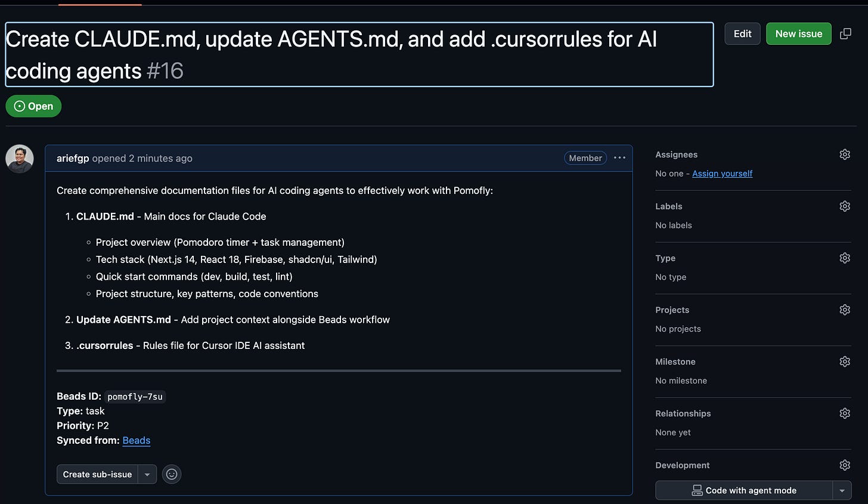868x504 pixels.
Task: Click the green Open status badge
Action: click(x=33, y=106)
